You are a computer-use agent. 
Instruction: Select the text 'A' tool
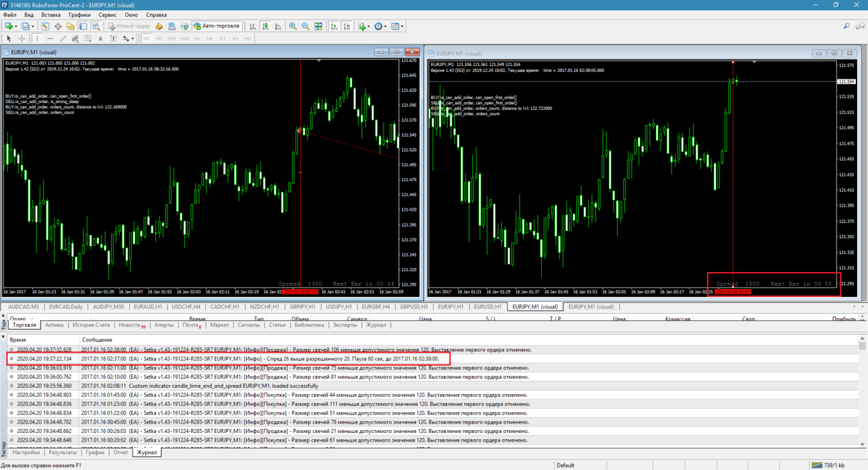tap(100, 38)
